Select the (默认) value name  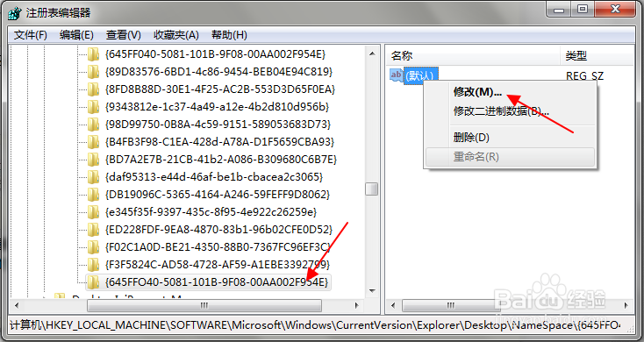pyautogui.click(x=421, y=75)
